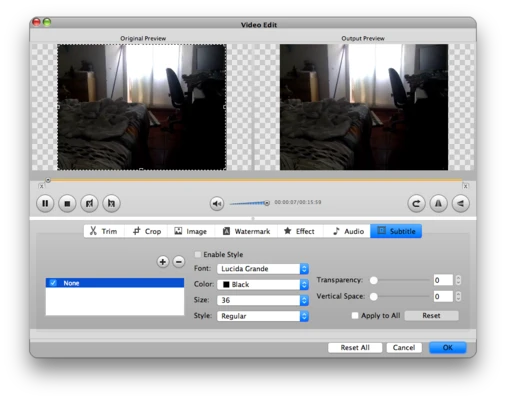Rotate the video with rotate icon
The width and height of the screenshot is (506, 400).
pyautogui.click(x=416, y=203)
